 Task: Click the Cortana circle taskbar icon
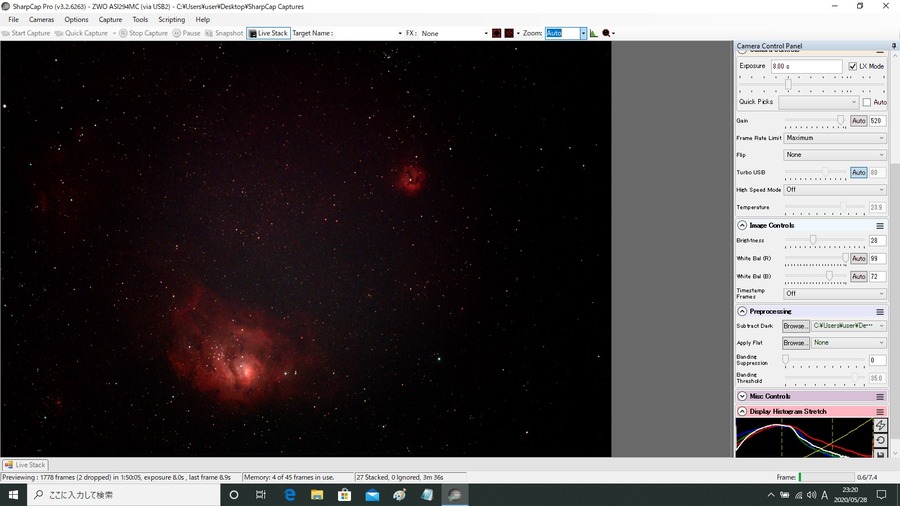coord(234,495)
